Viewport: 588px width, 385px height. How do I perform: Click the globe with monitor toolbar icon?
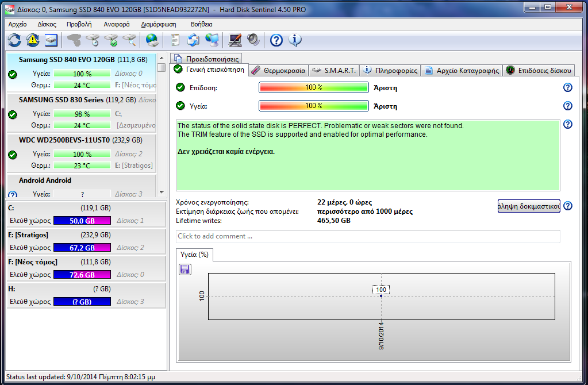pos(212,40)
